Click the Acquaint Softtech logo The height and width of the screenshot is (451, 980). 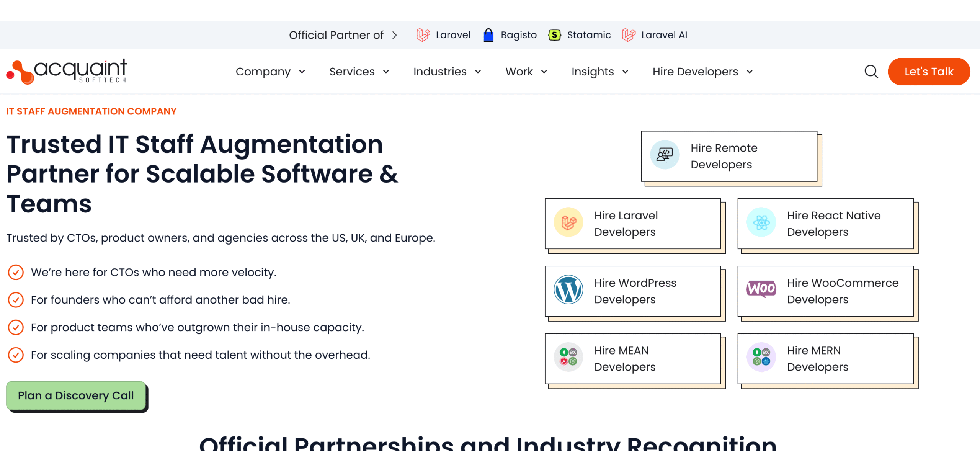[67, 72]
